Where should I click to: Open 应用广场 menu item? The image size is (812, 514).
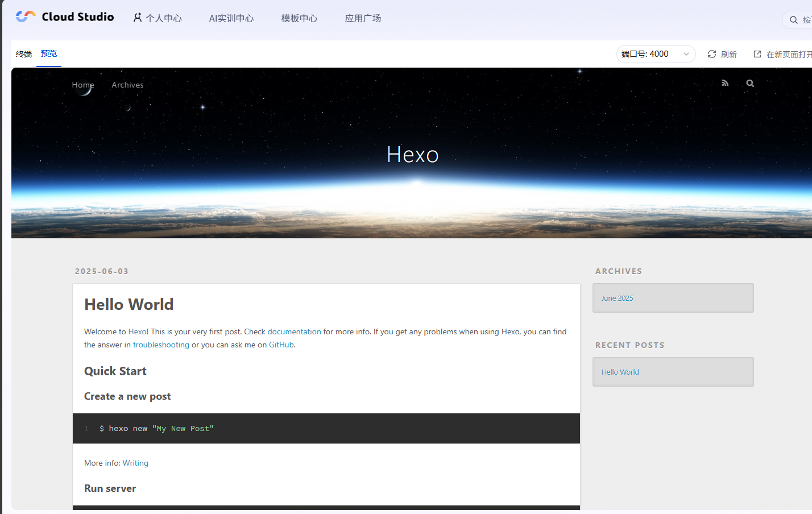363,18
